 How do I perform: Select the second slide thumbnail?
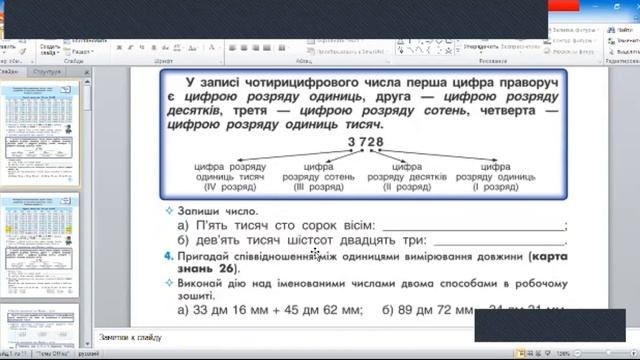[39, 245]
